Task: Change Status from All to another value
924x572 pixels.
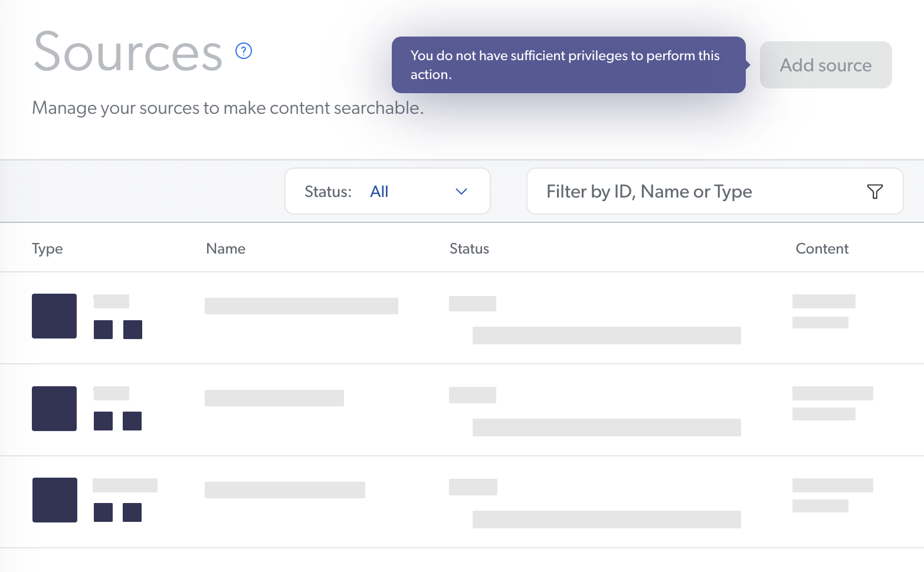Action: [x=379, y=191]
